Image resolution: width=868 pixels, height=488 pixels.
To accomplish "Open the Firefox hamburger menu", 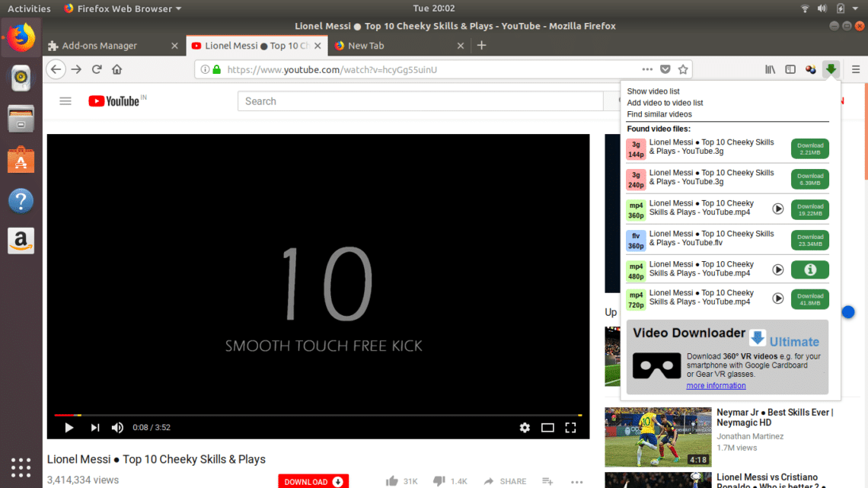I will [856, 69].
